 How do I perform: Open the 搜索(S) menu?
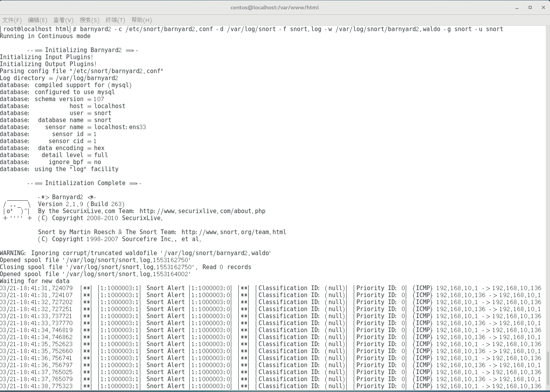pyautogui.click(x=89, y=20)
